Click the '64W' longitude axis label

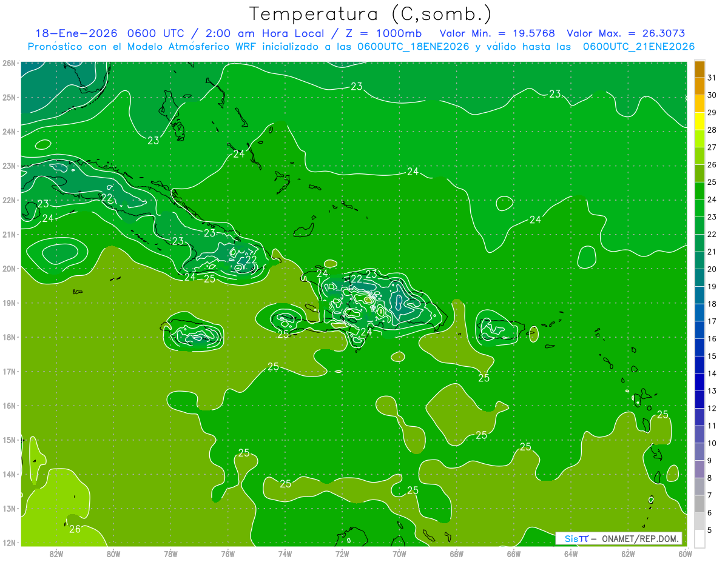tap(571, 554)
